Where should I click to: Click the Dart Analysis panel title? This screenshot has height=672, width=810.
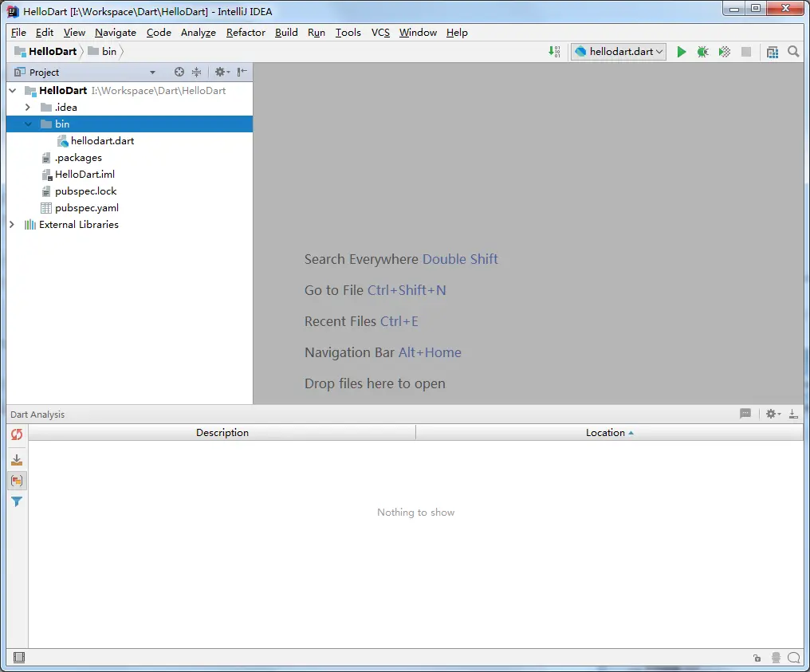37,415
